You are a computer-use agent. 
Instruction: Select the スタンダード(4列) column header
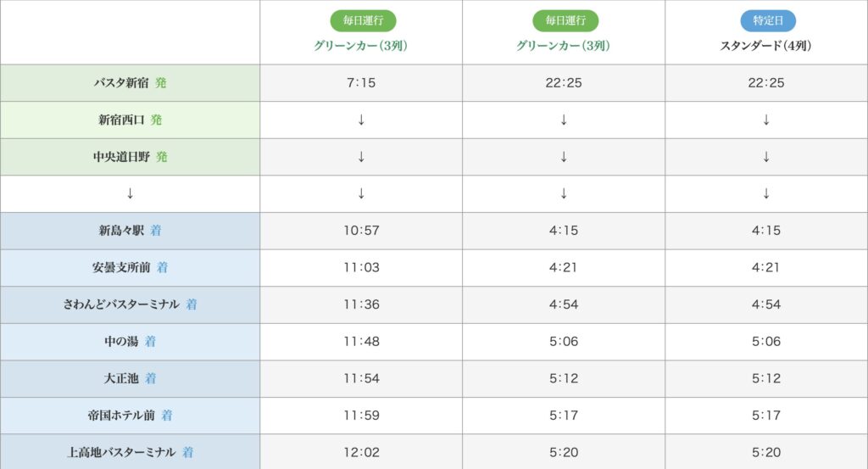click(x=766, y=46)
